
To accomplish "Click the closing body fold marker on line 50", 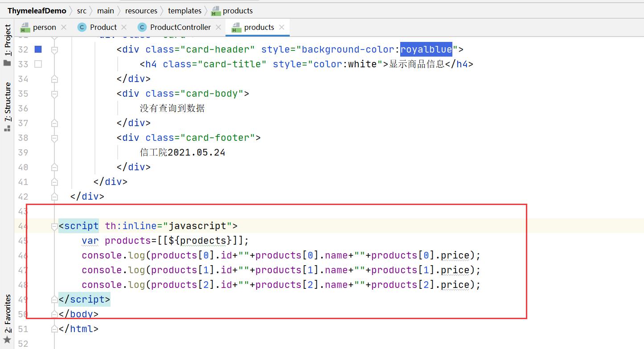I will tap(54, 315).
